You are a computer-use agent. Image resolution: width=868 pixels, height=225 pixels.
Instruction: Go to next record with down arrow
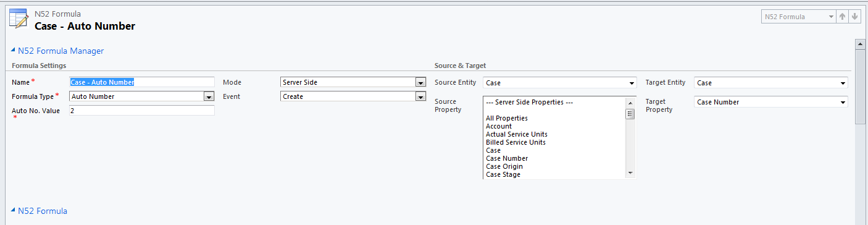854,17
